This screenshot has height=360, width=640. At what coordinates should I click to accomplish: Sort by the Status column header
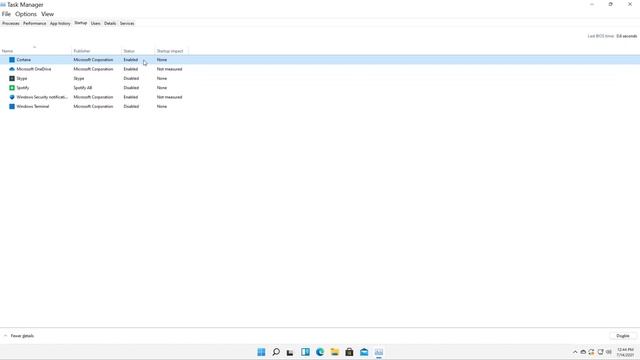(138, 51)
